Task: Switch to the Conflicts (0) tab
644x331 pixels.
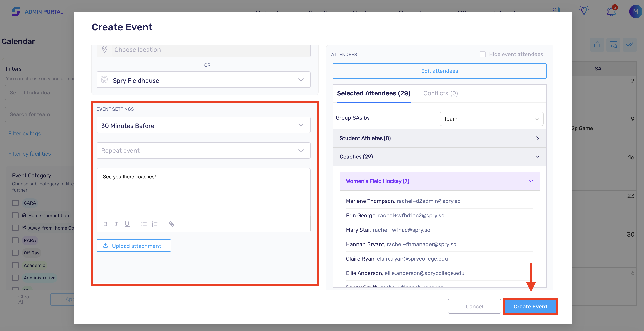Action: click(x=440, y=93)
